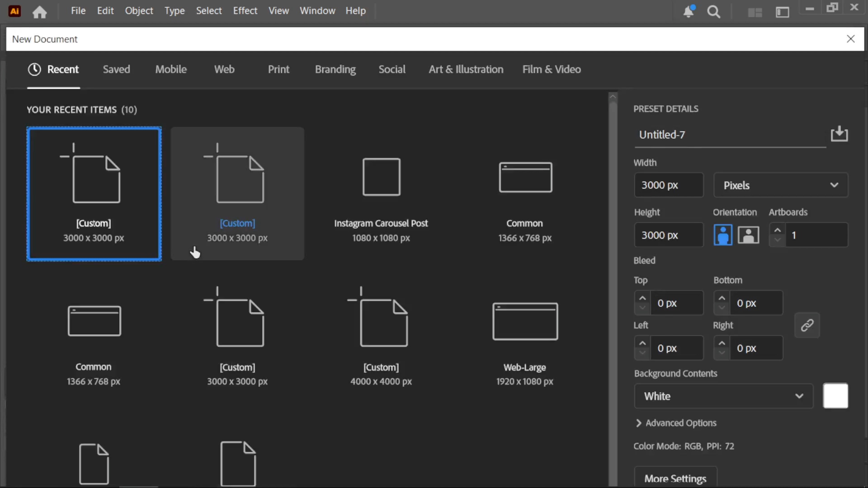
Task: Open the Help menu
Action: [x=356, y=11]
